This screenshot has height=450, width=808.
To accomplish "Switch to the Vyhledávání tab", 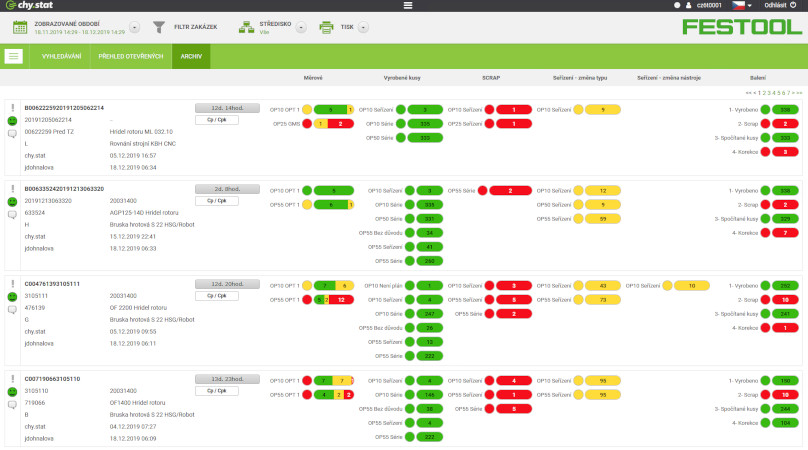I will 61,56.
